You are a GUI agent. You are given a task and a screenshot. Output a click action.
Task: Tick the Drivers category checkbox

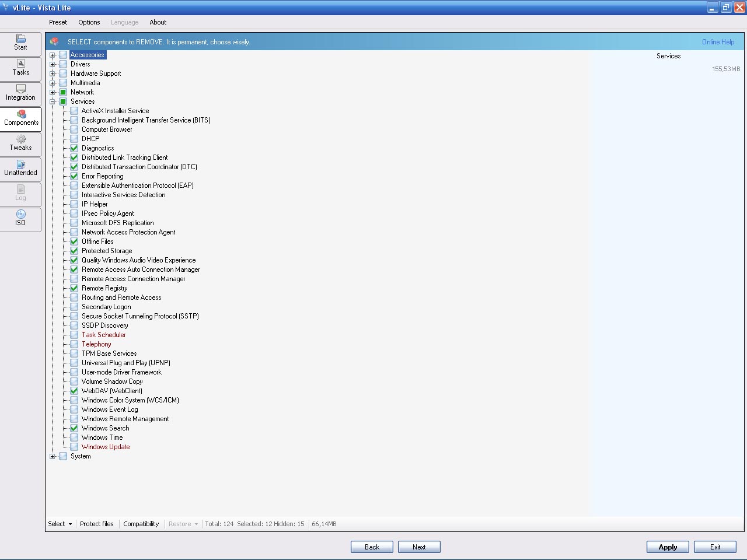[x=63, y=64]
